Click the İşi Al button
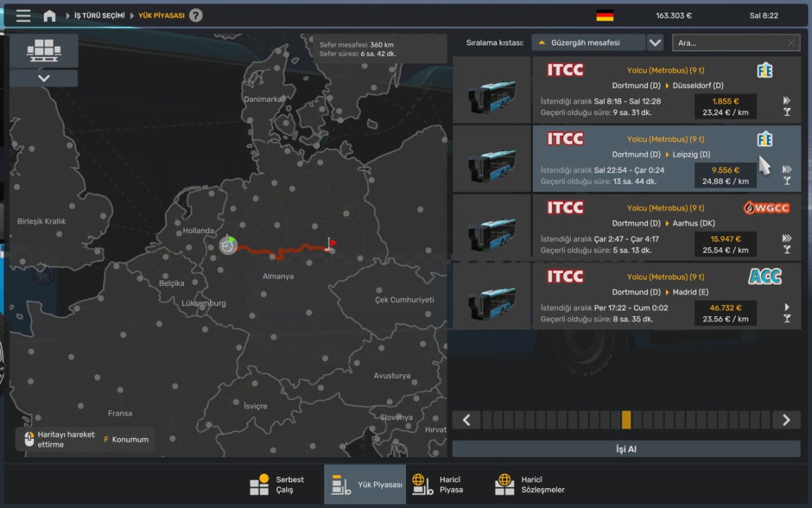The image size is (812, 508). tap(626, 449)
